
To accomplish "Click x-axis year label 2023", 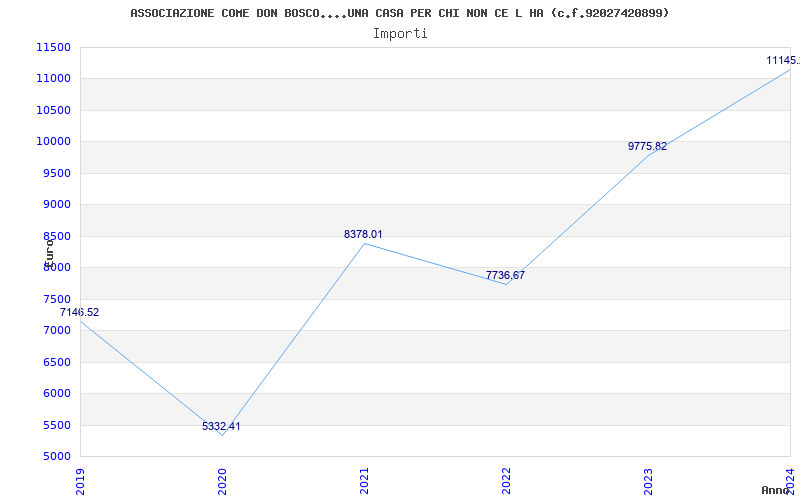I will (x=648, y=481).
